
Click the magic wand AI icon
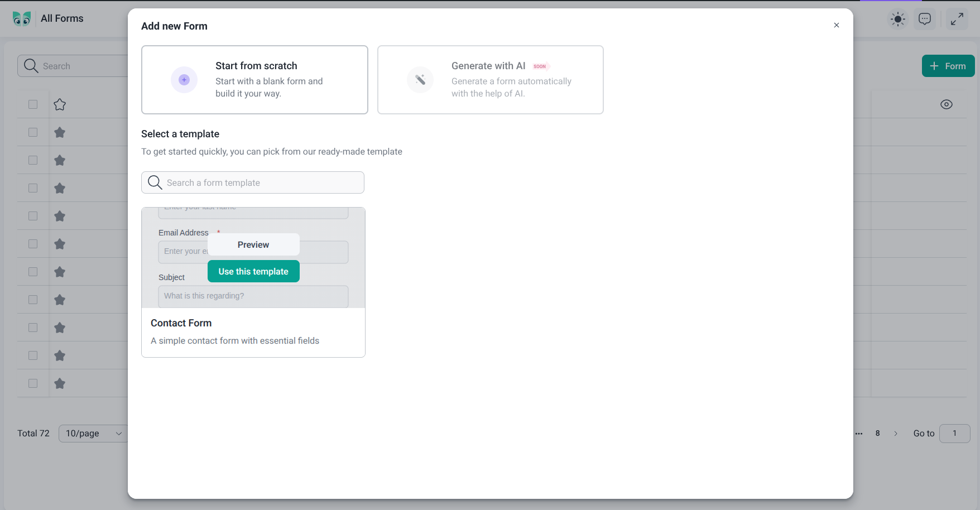coord(420,80)
